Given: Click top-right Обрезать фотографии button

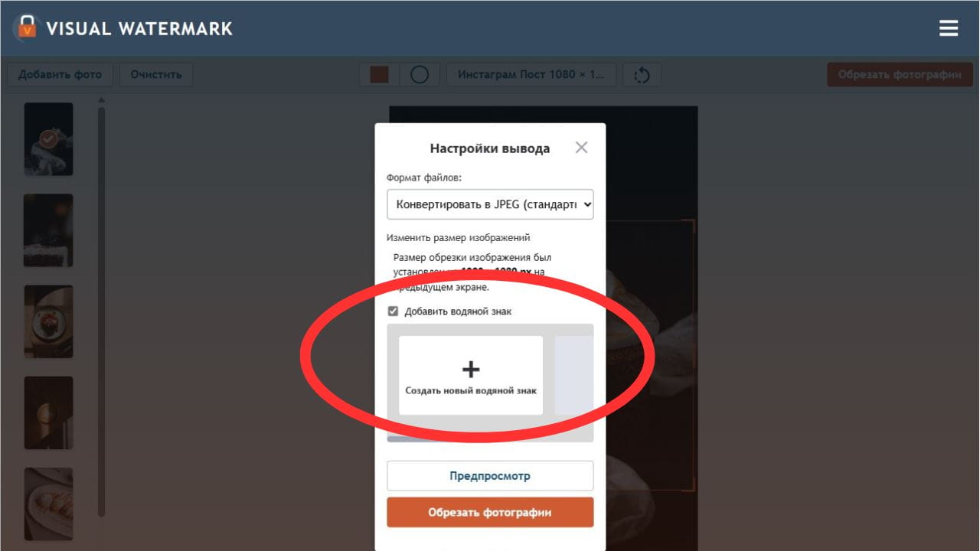Looking at the screenshot, I should 900,75.
